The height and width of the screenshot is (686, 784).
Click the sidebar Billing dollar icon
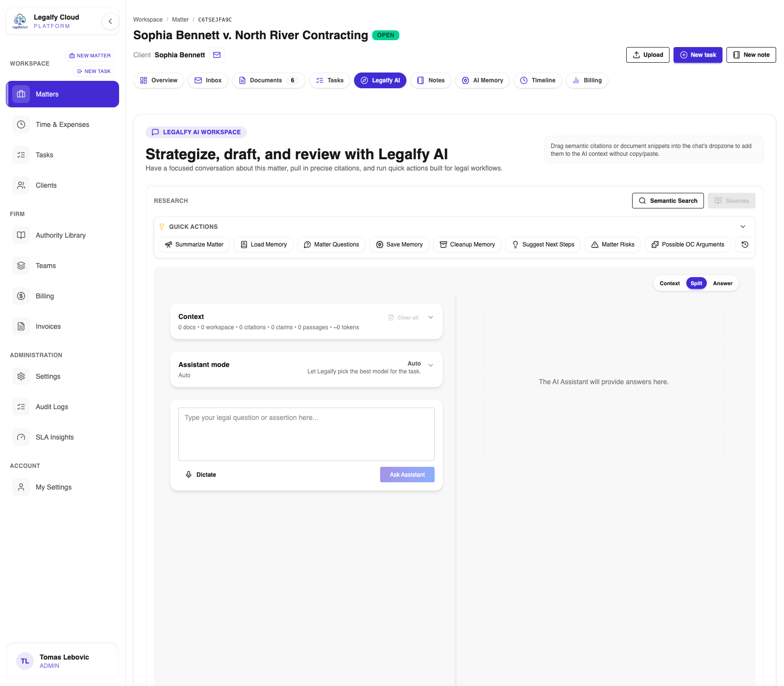(21, 296)
